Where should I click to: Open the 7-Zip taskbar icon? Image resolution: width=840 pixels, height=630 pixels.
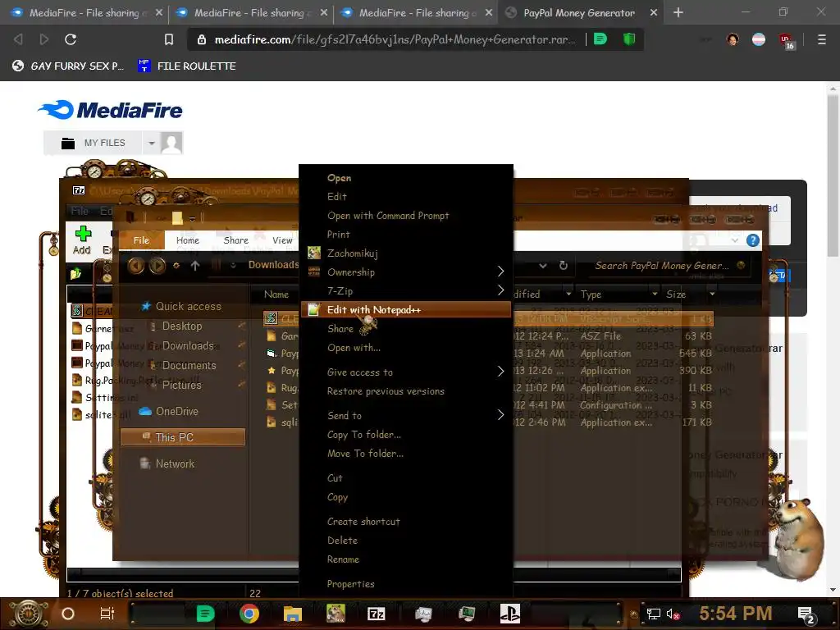tap(376, 614)
